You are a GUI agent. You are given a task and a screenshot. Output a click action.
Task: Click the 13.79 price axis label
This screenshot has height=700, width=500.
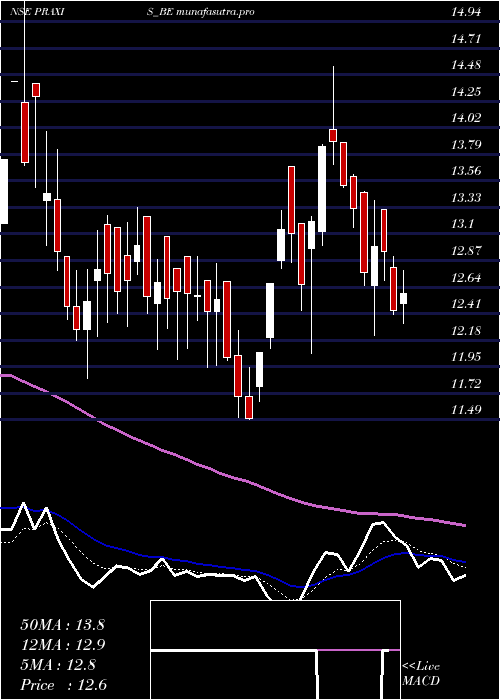(466, 145)
